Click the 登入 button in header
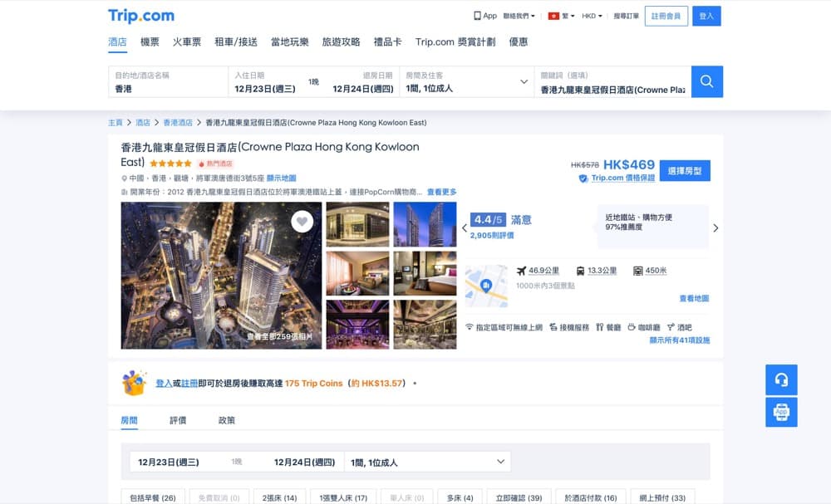The image size is (831, 504). coord(706,16)
